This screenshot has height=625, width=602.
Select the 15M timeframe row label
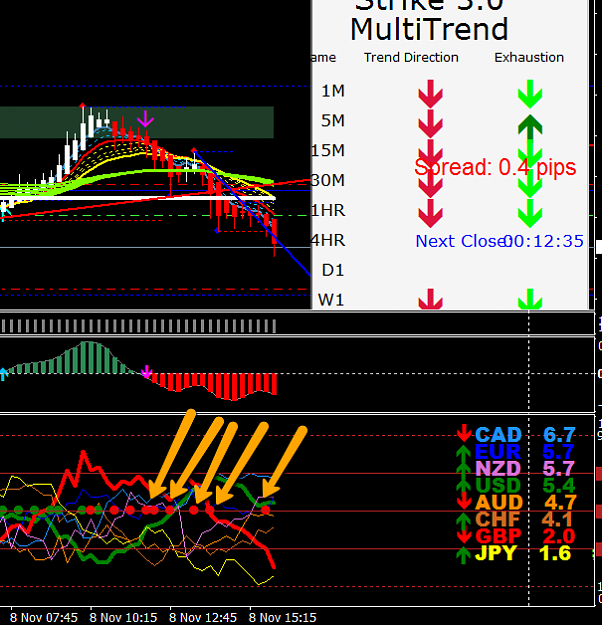(x=328, y=151)
